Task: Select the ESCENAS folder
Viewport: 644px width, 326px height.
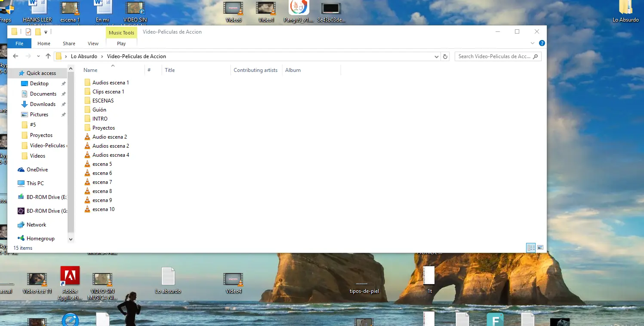Action: tap(99, 100)
